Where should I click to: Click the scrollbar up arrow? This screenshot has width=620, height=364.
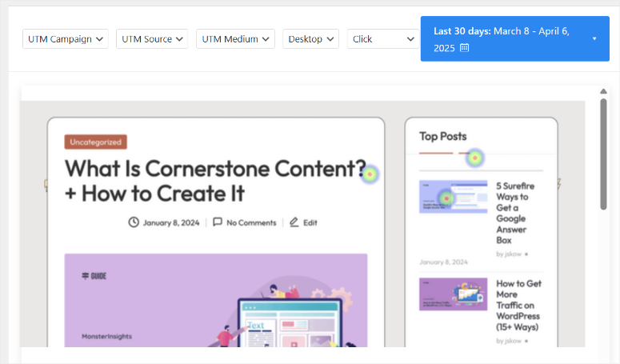click(603, 91)
